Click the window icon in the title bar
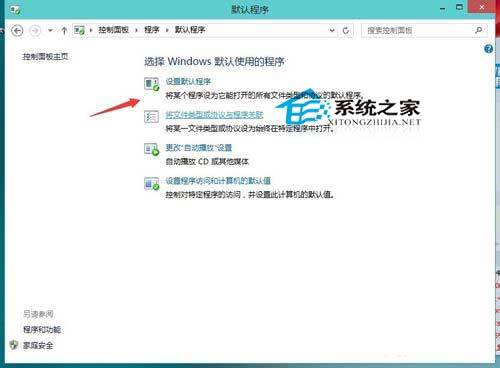Viewport: 500px width, 368px height. (15, 10)
